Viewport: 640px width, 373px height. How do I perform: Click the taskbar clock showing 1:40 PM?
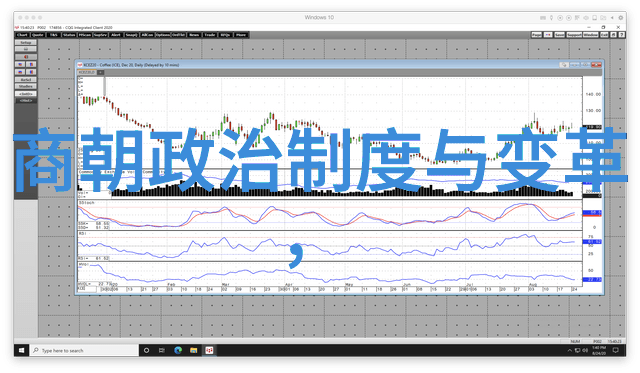(599, 351)
